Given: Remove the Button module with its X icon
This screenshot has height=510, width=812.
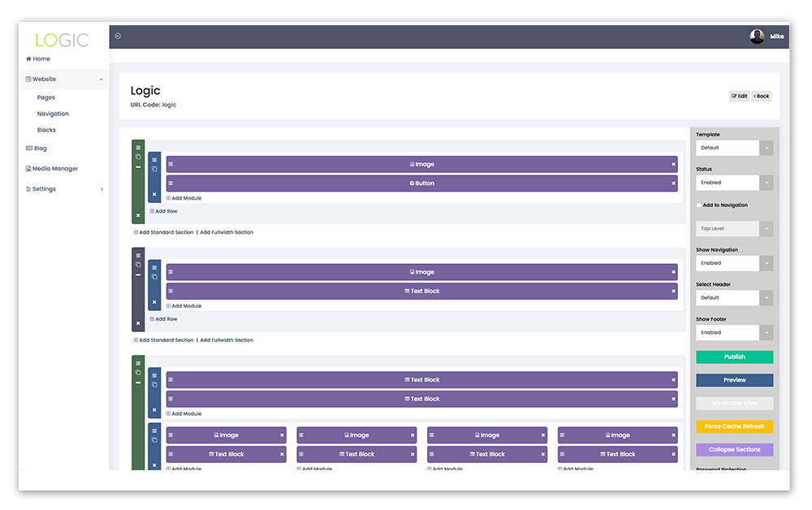Looking at the screenshot, I should pyautogui.click(x=673, y=184).
